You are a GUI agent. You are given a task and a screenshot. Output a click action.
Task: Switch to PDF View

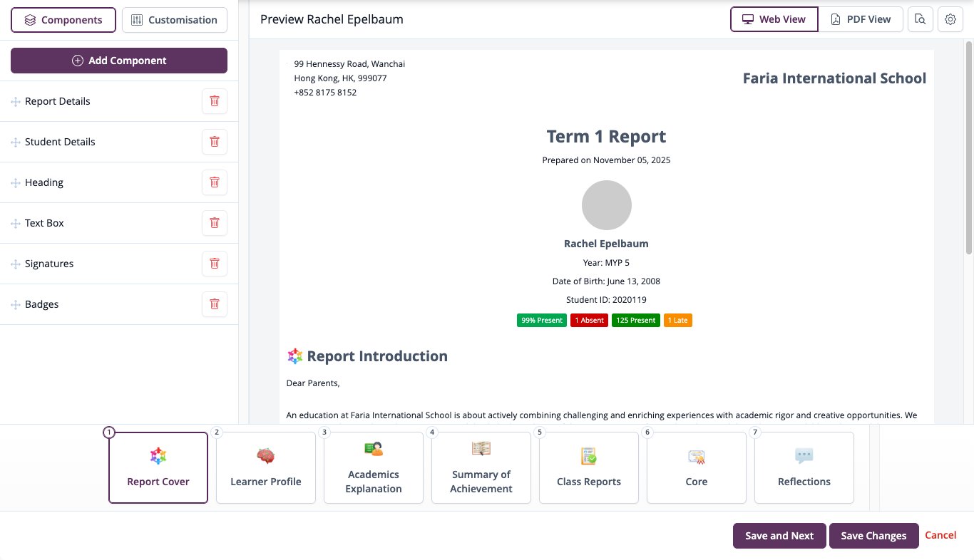[x=861, y=19]
